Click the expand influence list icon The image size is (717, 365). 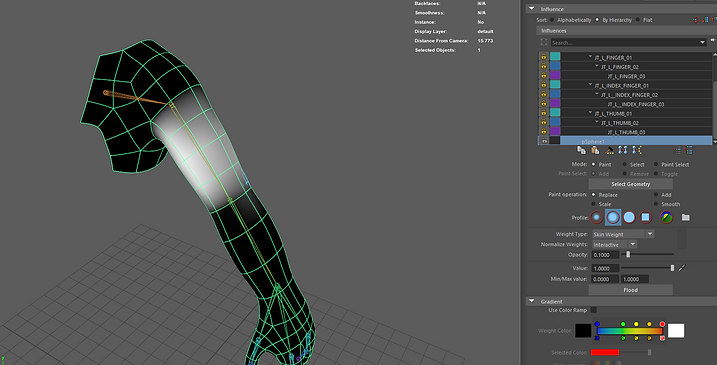[689, 150]
